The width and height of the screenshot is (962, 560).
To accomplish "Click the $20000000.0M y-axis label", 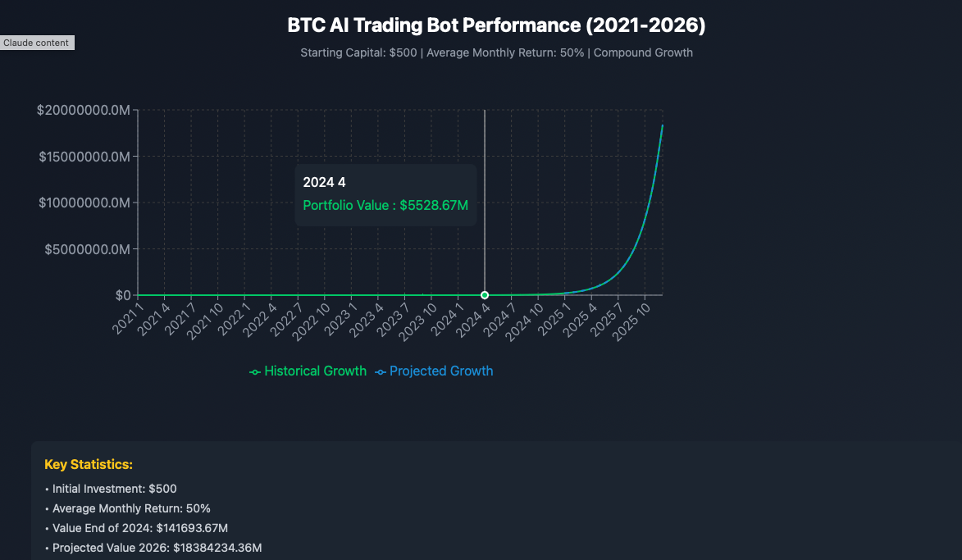I will click(x=84, y=111).
